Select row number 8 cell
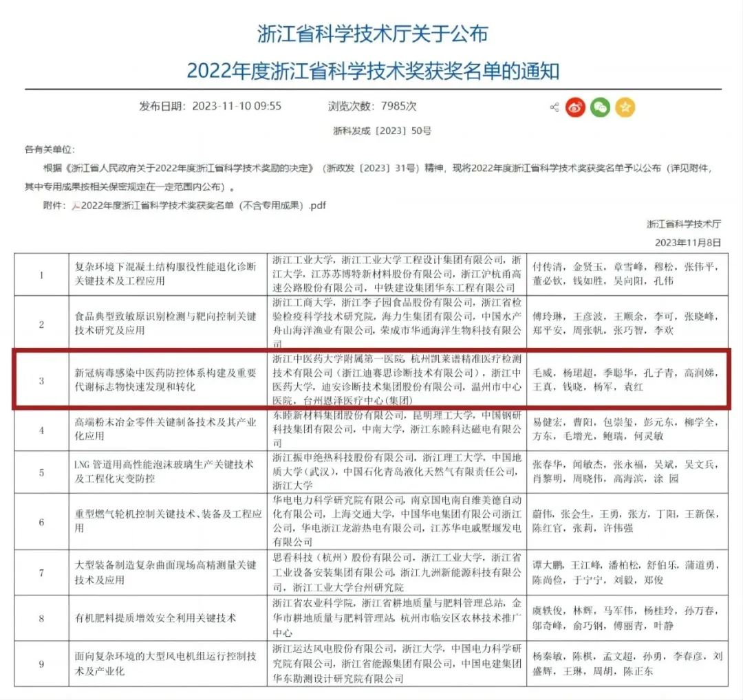The width and height of the screenshot is (743, 700). (42, 618)
